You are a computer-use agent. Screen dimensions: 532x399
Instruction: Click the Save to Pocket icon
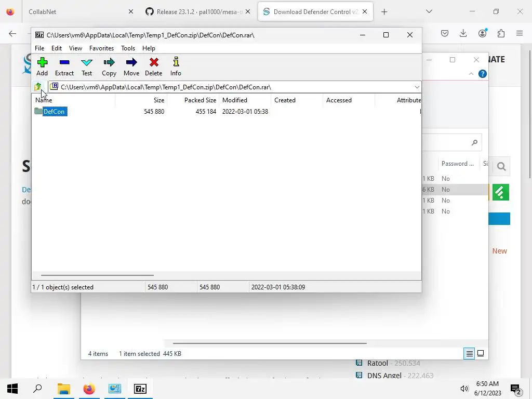tap(445, 33)
